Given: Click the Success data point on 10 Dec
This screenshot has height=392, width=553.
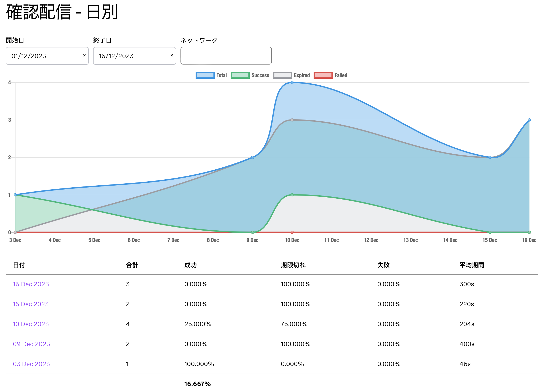Looking at the screenshot, I should [x=292, y=195].
